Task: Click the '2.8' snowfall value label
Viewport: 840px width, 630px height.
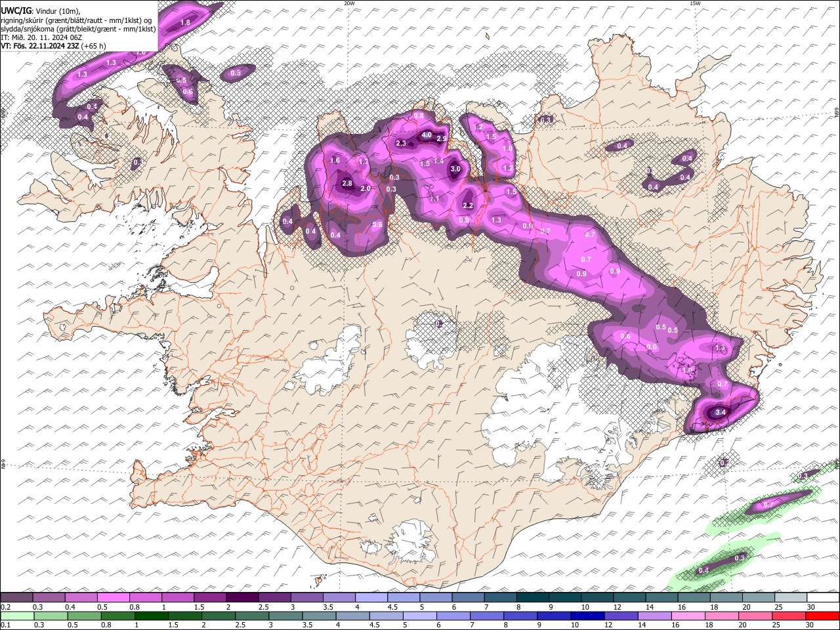Action: point(348,184)
